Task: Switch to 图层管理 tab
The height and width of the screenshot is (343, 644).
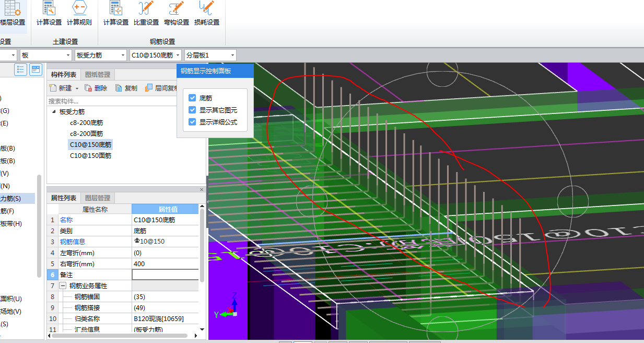Action: click(98, 198)
